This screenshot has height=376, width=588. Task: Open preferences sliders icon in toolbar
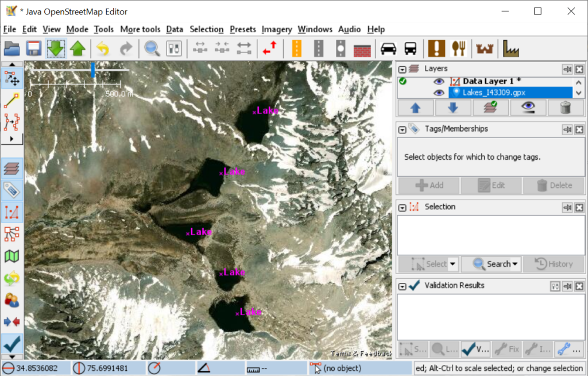[x=174, y=48]
